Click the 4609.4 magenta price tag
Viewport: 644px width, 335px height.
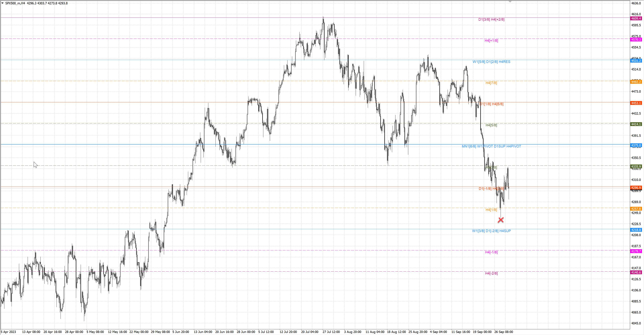636,18
